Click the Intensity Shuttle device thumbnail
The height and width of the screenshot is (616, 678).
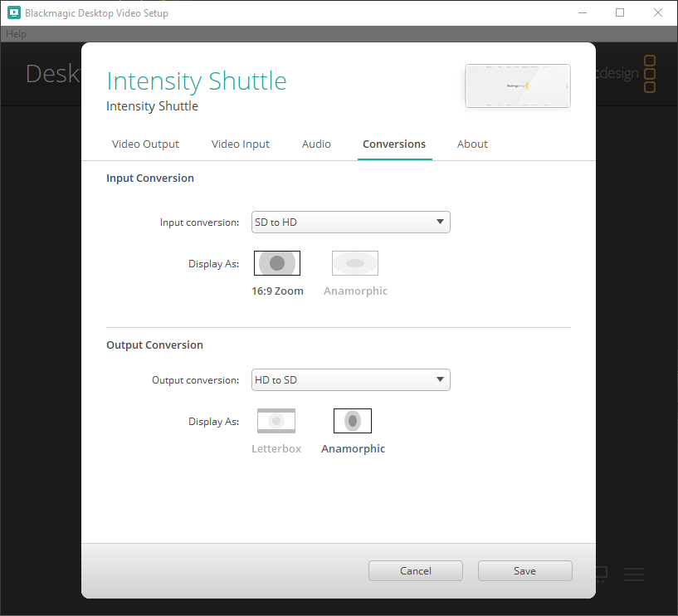pyautogui.click(x=518, y=86)
